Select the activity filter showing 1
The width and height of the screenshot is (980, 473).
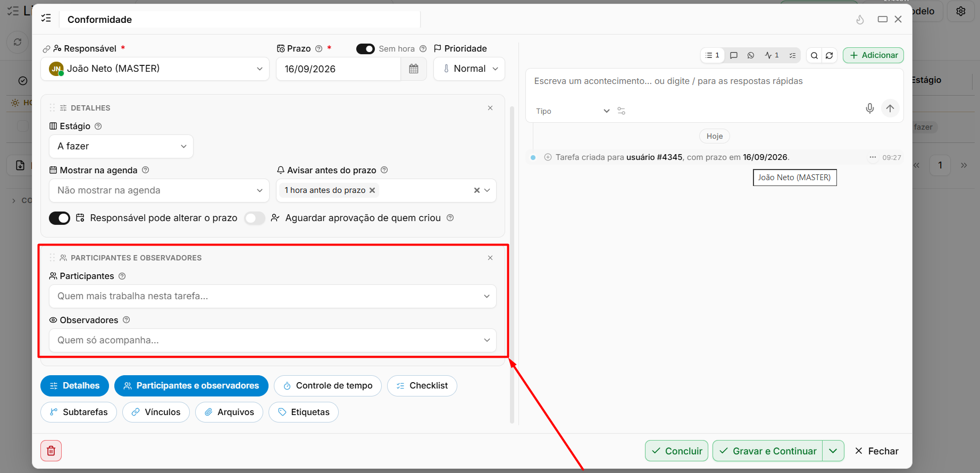pyautogui.click(x=772, y=55)
